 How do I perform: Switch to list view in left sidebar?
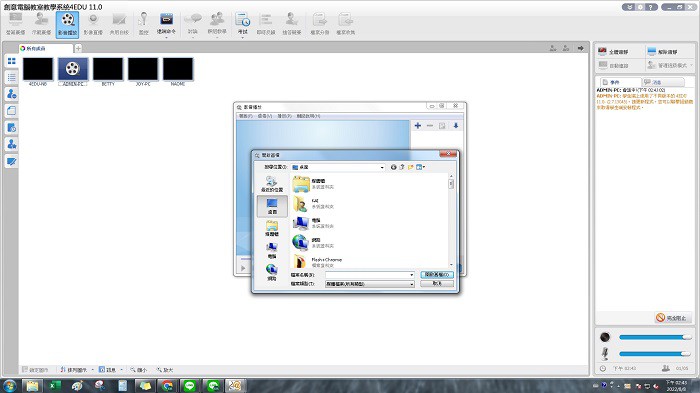(12, 77)
